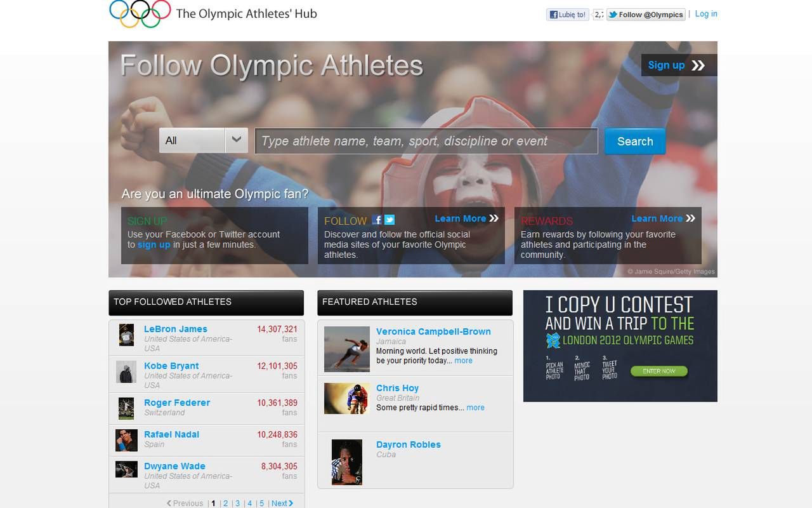
Task: Click Great Britain under Chris Hoy
Action: tap(398, 398)
